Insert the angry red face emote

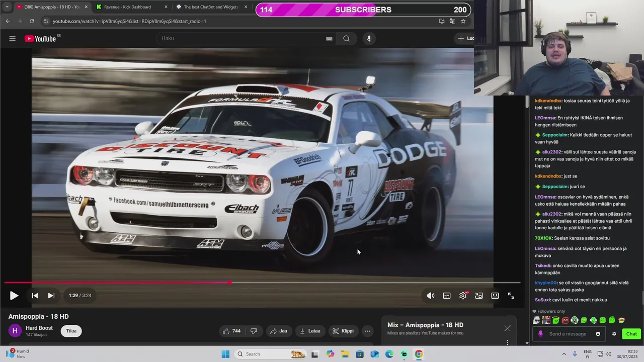(x=565, y=320)
